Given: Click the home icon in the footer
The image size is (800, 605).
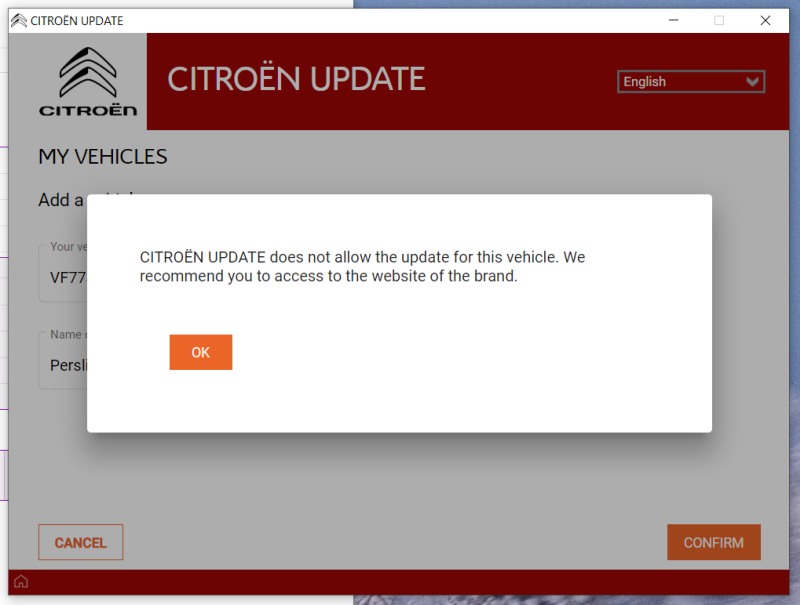Looking at the screenshot, I should pyautogui.click(x=21, y=582).
